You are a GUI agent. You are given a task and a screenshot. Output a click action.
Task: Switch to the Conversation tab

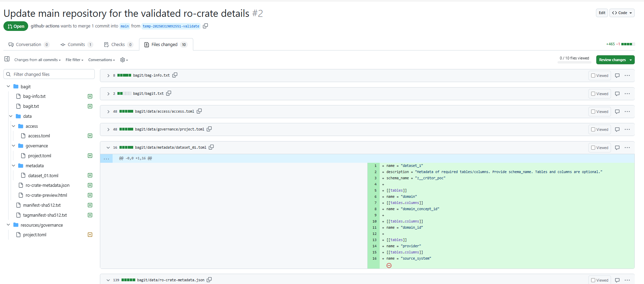pyautogui.click(x=29, y=45)
